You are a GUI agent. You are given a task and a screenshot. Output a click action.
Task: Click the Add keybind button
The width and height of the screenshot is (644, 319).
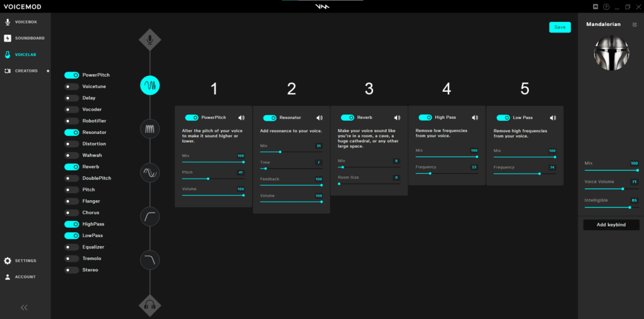tap(611, 225)
